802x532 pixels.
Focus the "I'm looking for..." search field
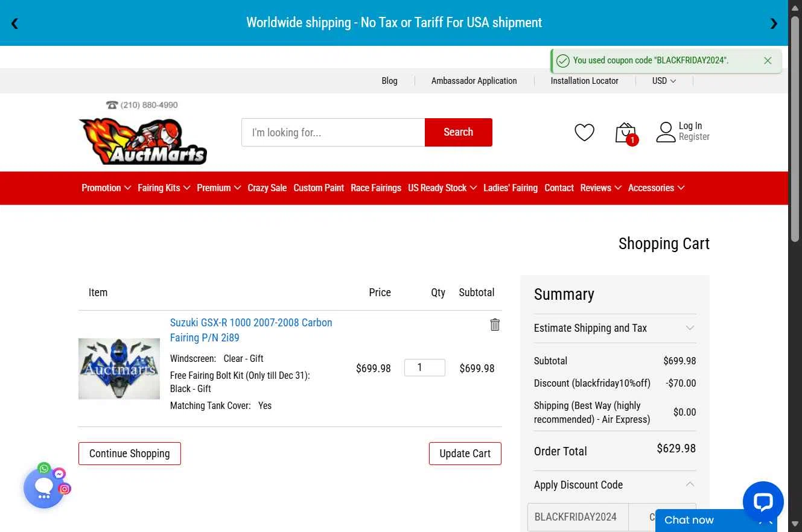(333, 132)
